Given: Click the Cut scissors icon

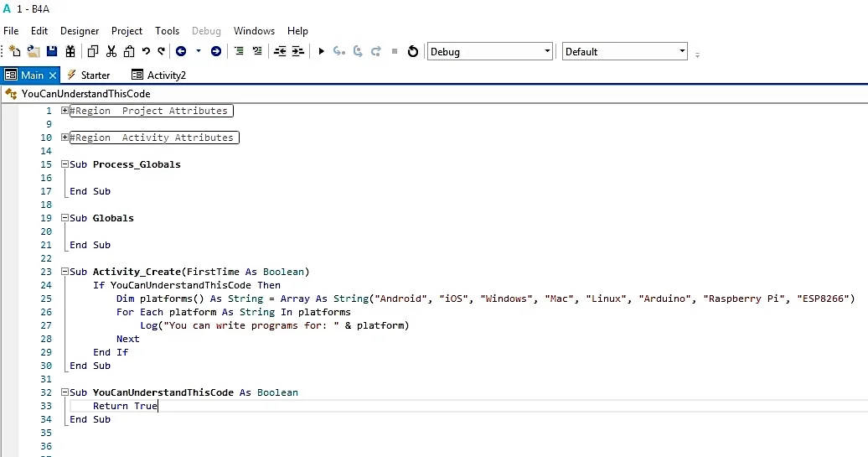Looking at the screenshot, I should tap(111, 51).
